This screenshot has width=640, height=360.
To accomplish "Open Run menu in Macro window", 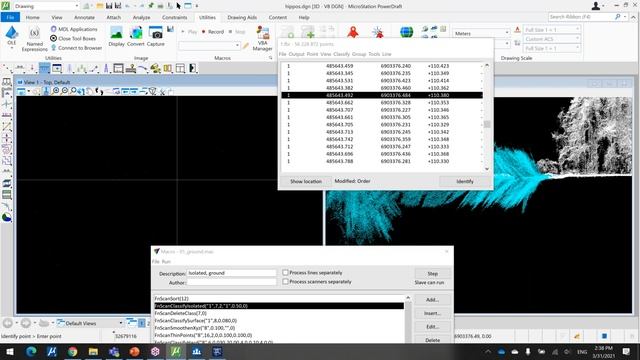I will [x=166, y=262].
